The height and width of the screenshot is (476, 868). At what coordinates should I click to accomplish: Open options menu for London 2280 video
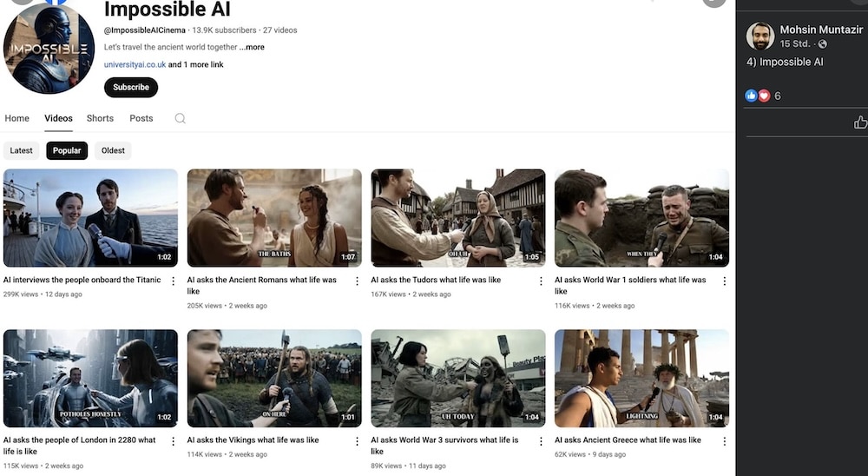(x=174, y=441)
